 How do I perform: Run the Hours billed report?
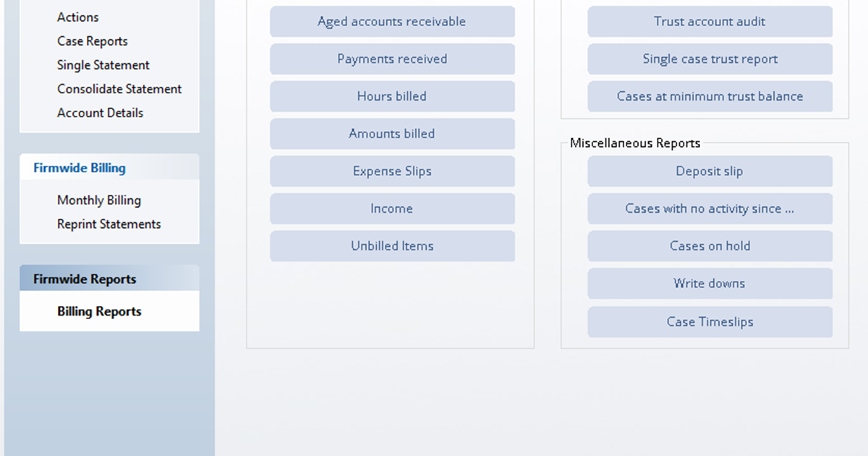[x=392, y=96]
